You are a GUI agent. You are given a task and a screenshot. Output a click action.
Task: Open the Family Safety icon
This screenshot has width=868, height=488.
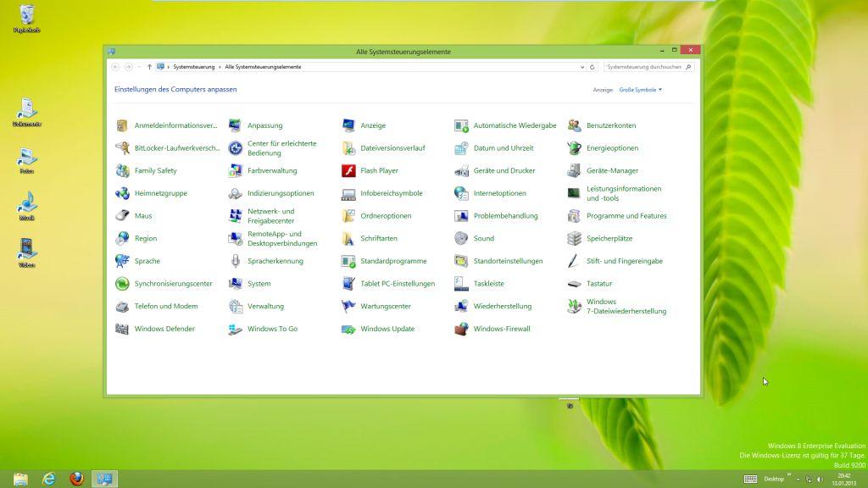click(x=122, y=171)
